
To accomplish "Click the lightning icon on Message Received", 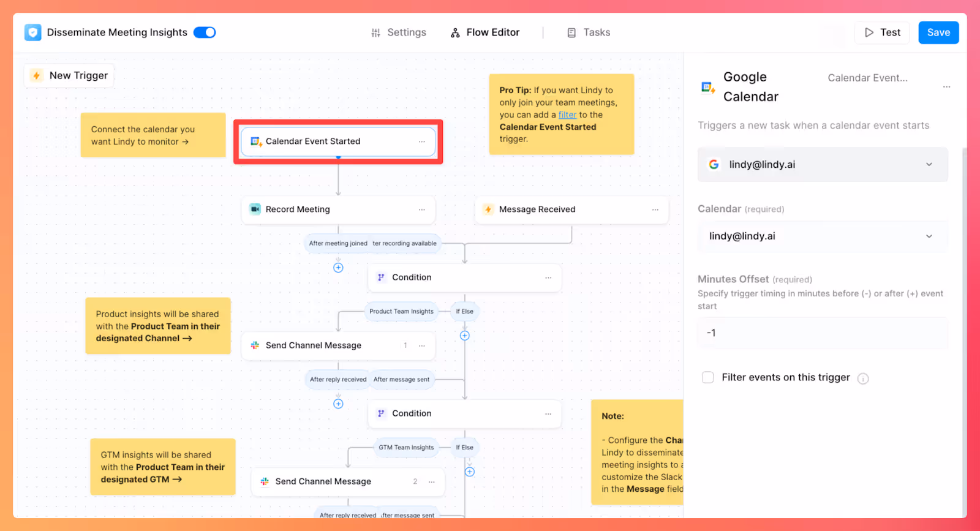I will point(488,209).
